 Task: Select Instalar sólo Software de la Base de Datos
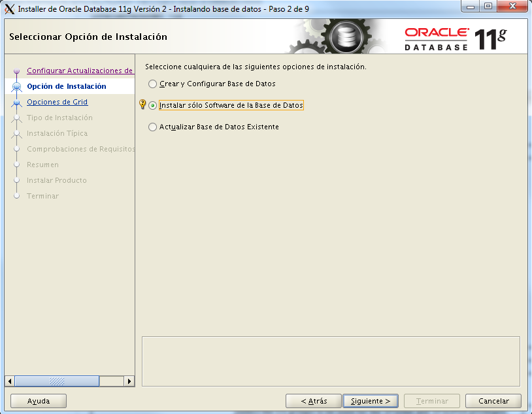click(152, 104)
